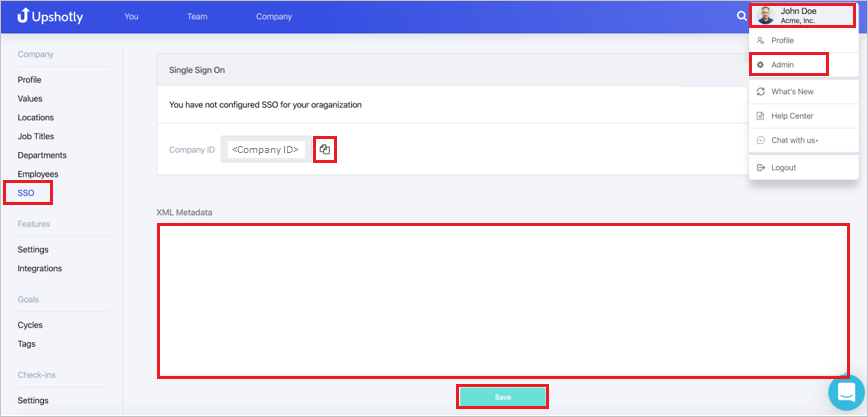
Task: Open Profile in Company sidebar
Action: click(29, 80)
